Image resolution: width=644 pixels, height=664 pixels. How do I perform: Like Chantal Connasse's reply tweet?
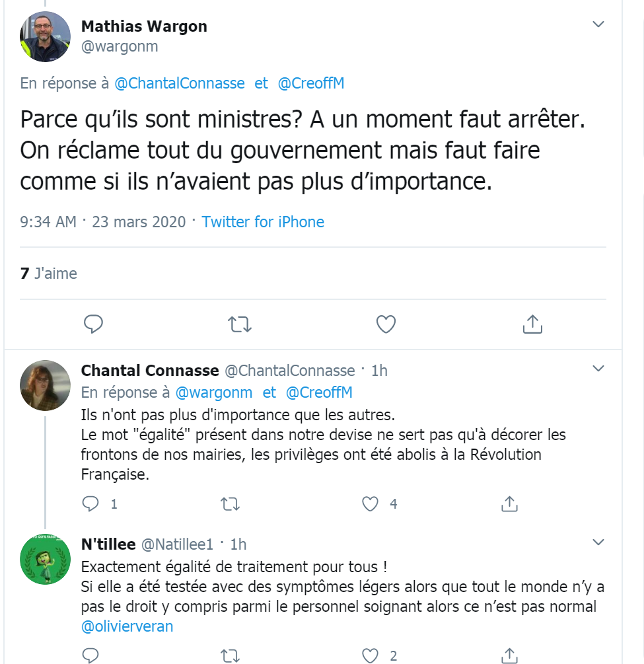[371, 504]
